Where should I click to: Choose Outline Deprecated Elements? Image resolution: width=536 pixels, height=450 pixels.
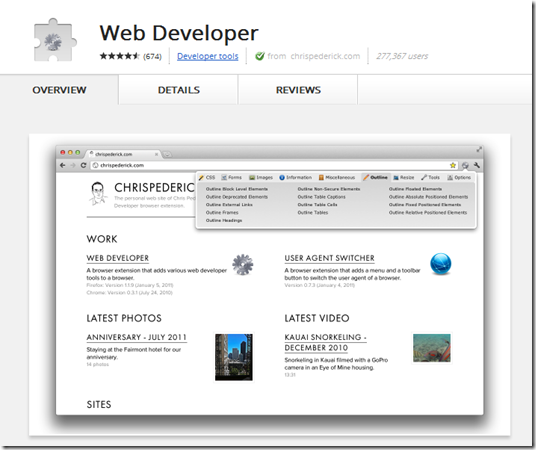coord(237,197)
